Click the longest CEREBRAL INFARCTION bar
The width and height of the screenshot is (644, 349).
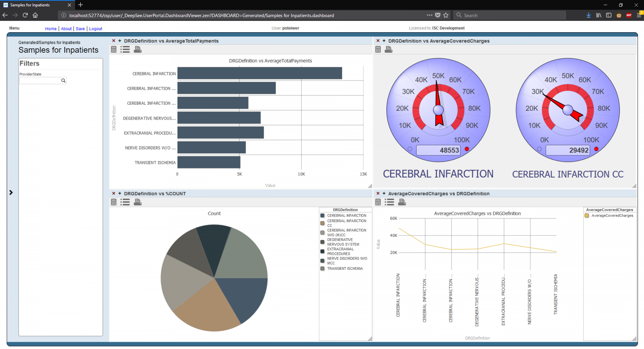pos(260,73)
